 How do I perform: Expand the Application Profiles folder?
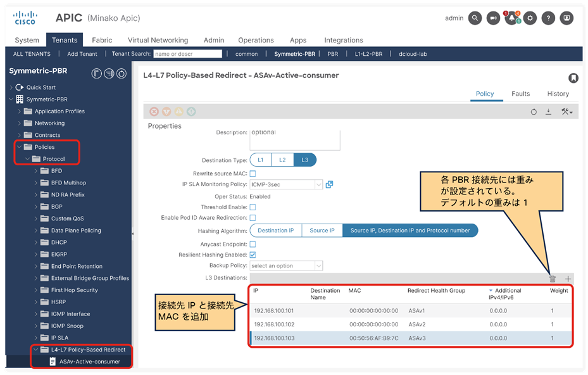(19, 111)
